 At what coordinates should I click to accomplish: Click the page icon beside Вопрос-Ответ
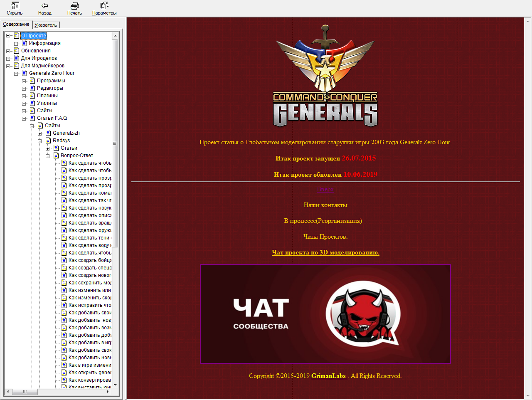pos(56,156)
